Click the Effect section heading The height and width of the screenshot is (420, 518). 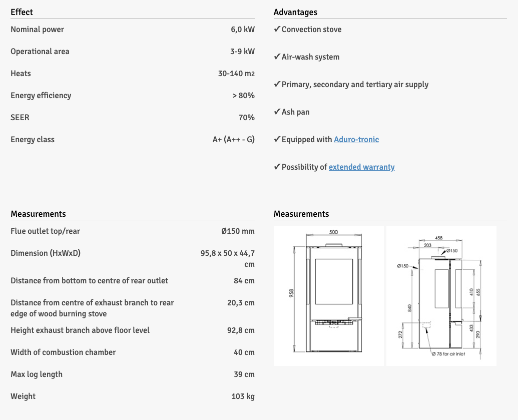pyautogui.click(x=22, y=12)
